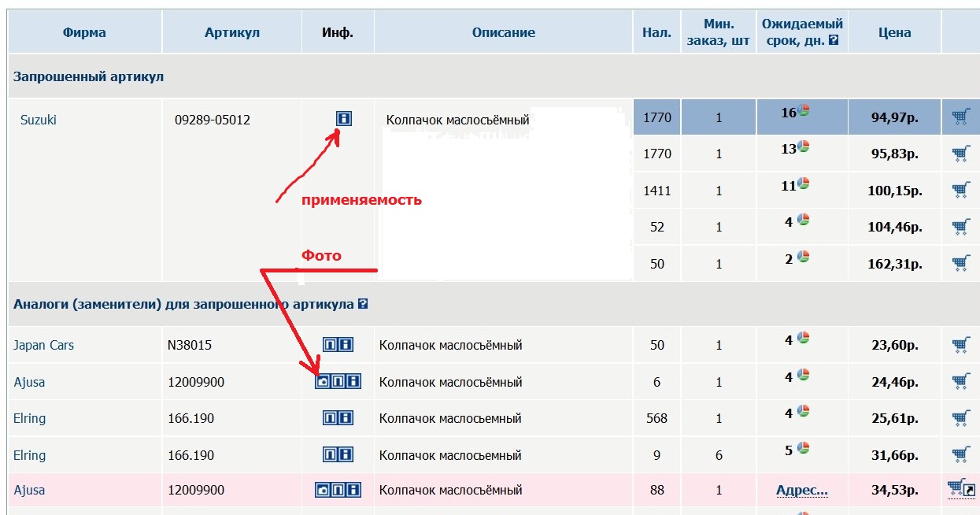
Task: Add the 162,31р. Suzuki offer to cart
Action: [x=960, y=263]
